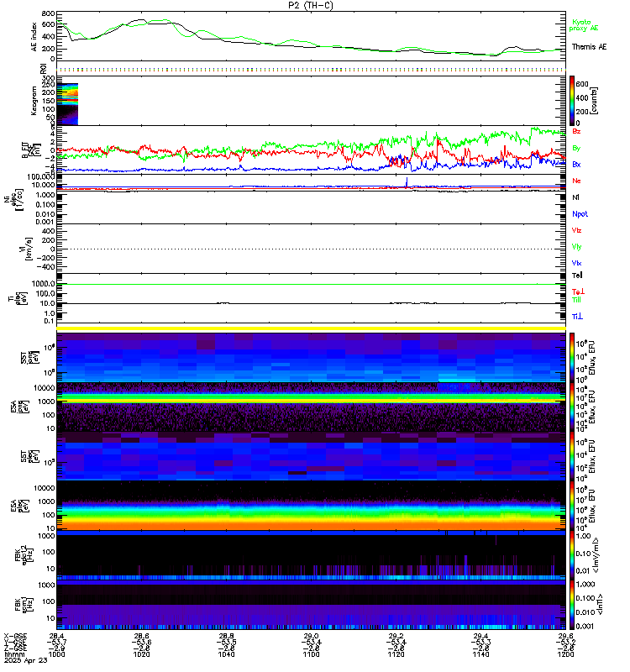Click the FBK scm1 nT colorbar

(572, 605)
